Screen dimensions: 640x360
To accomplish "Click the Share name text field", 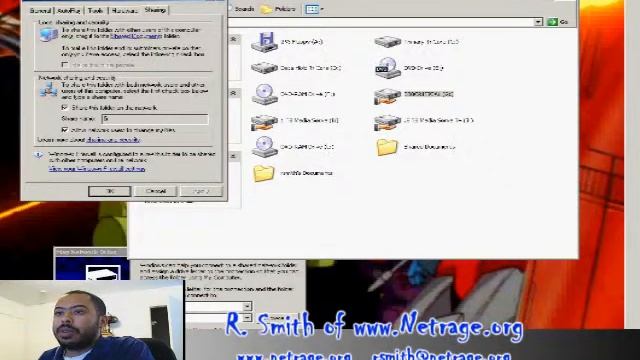I will click(155, 119).
